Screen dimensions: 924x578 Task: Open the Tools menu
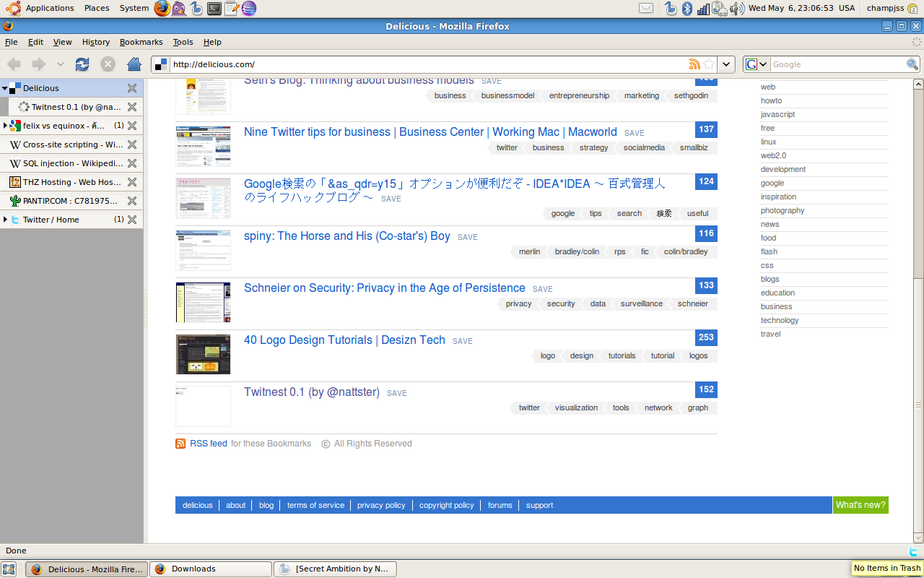183,42
